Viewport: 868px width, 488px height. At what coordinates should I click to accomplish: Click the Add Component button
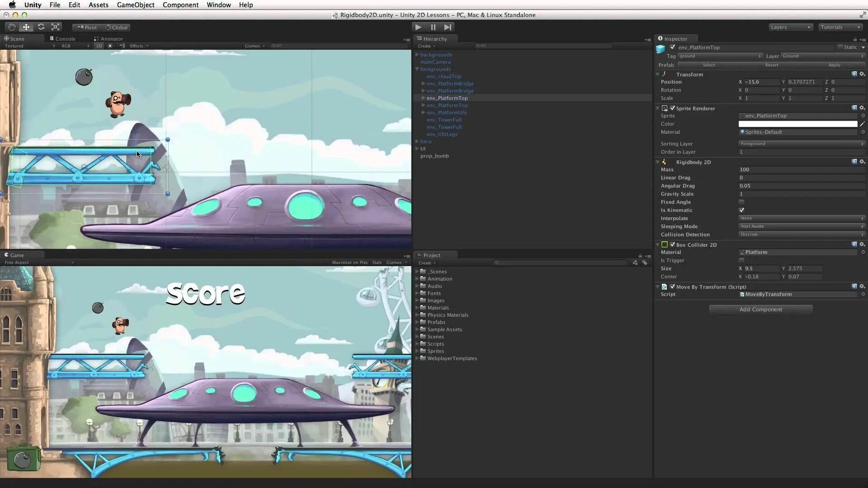coord(760,310)
